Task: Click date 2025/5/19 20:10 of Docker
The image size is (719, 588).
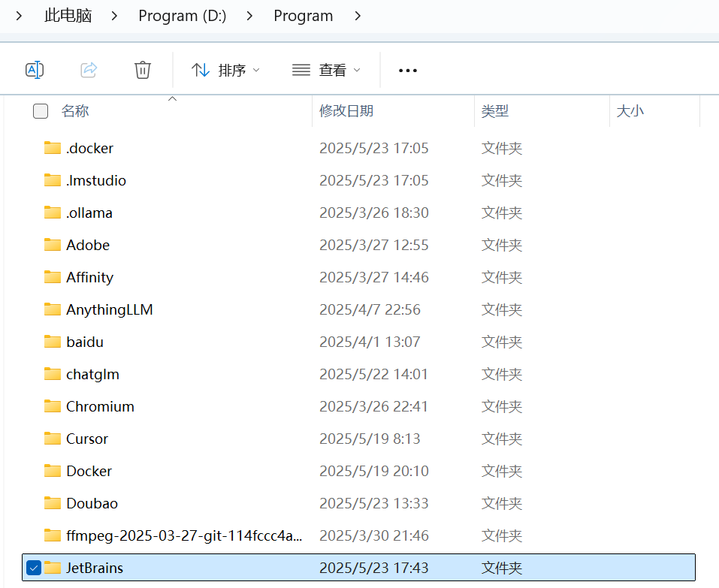Action: 373,471
